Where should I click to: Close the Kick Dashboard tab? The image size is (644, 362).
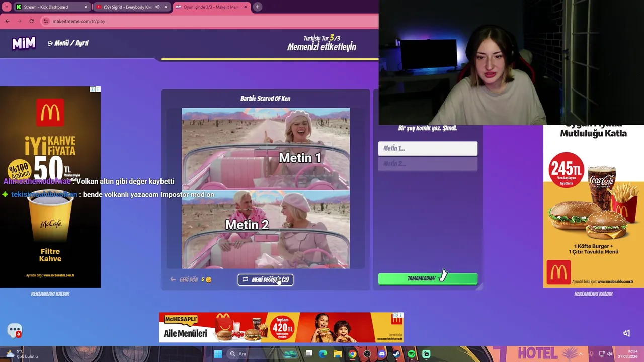point(86,7)
